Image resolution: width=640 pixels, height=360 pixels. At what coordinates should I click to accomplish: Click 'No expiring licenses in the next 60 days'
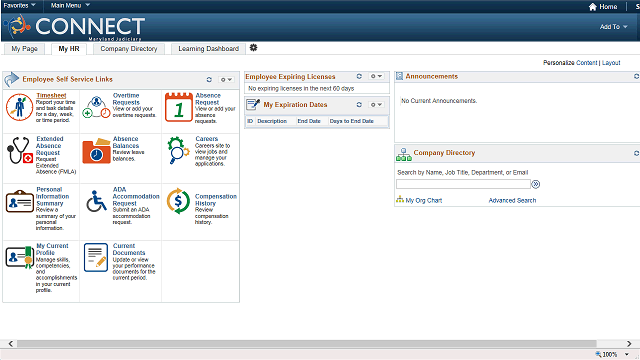(x=301, y=89)
